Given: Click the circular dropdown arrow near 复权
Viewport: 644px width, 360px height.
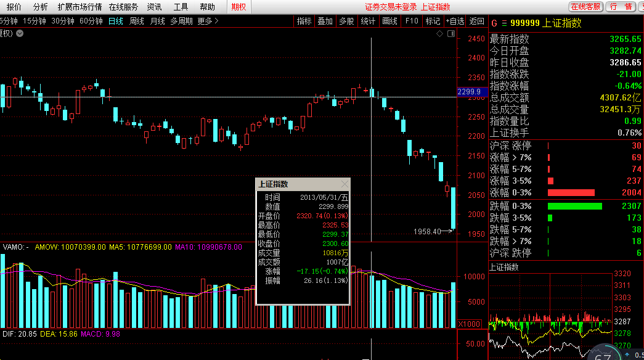Looking at the screenshot, I should tap(20, 33).
